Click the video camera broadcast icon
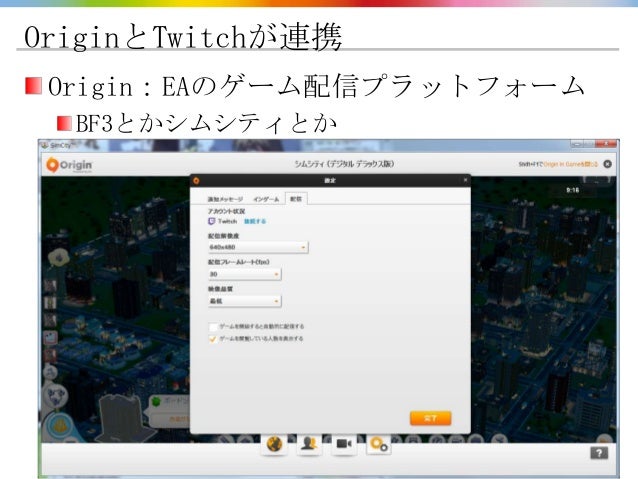Screen dimensions: 638x479 point(344,444)
